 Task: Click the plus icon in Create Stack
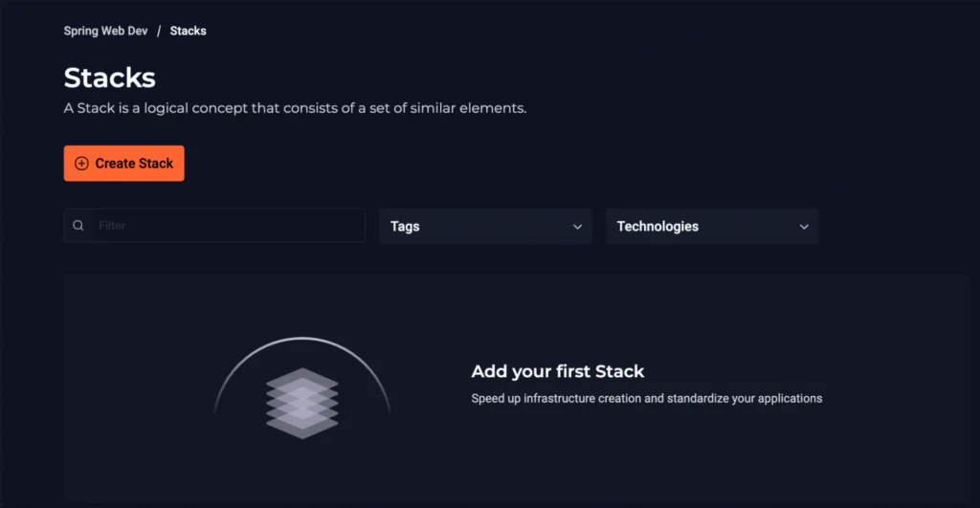coord(81,163)
